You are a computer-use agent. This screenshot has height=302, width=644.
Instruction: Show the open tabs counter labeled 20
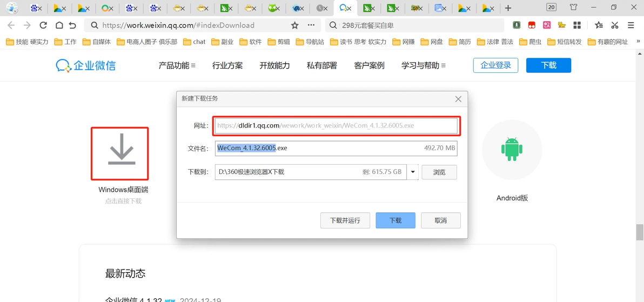[x=551, y=7]
